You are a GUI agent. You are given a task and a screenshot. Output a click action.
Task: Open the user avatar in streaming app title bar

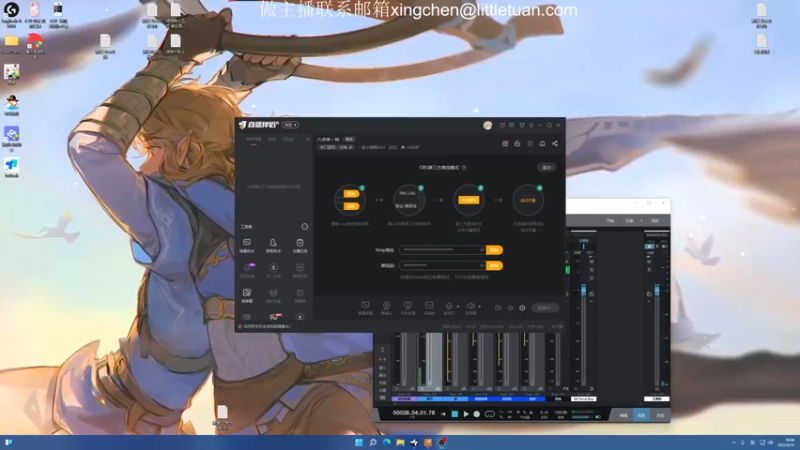[488, 125]
